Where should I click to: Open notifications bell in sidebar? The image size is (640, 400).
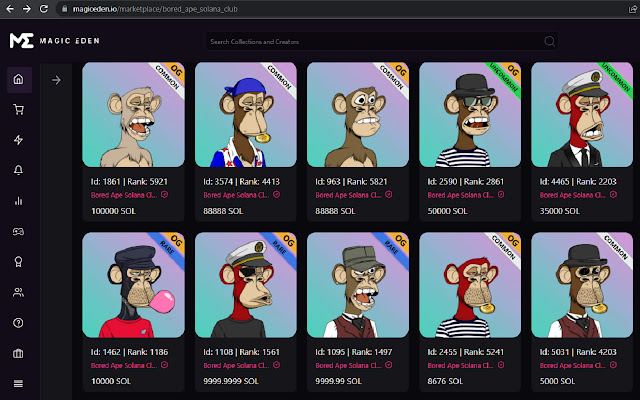click(x=18, y=170)
